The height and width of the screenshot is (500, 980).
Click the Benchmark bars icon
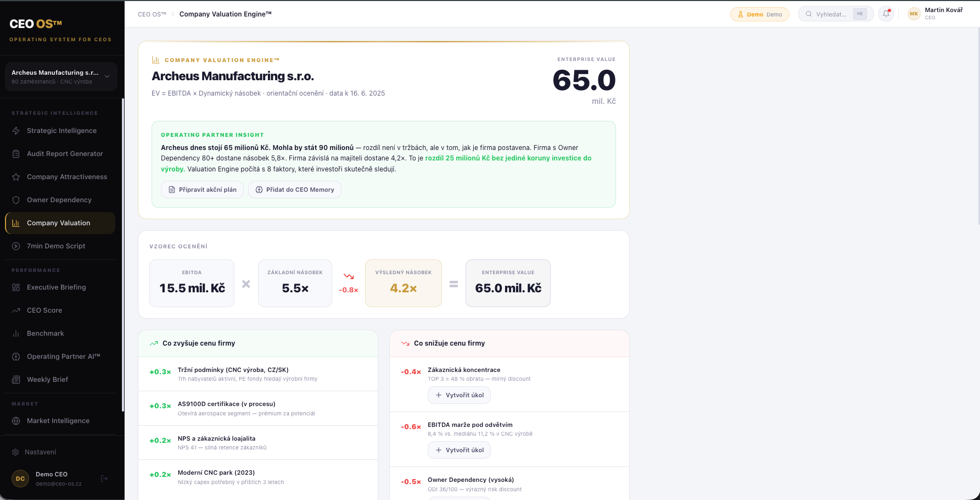pyautogui.click(x=16, y=334)
